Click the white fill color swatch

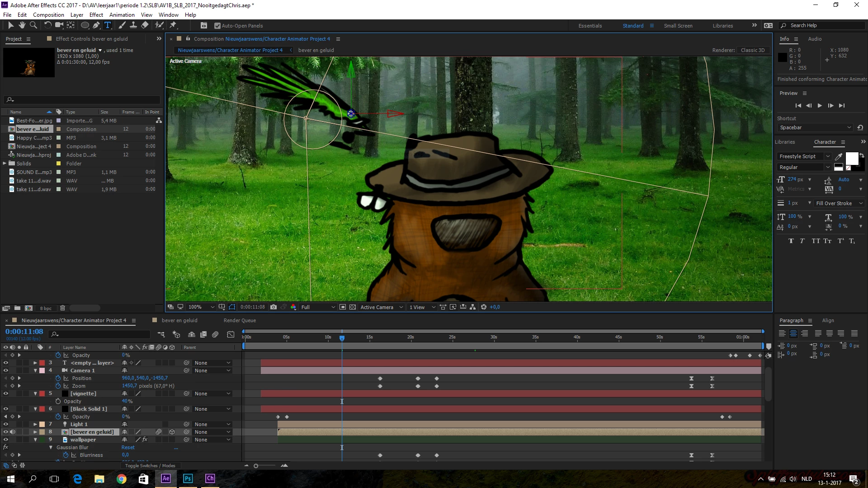[851, 158]
